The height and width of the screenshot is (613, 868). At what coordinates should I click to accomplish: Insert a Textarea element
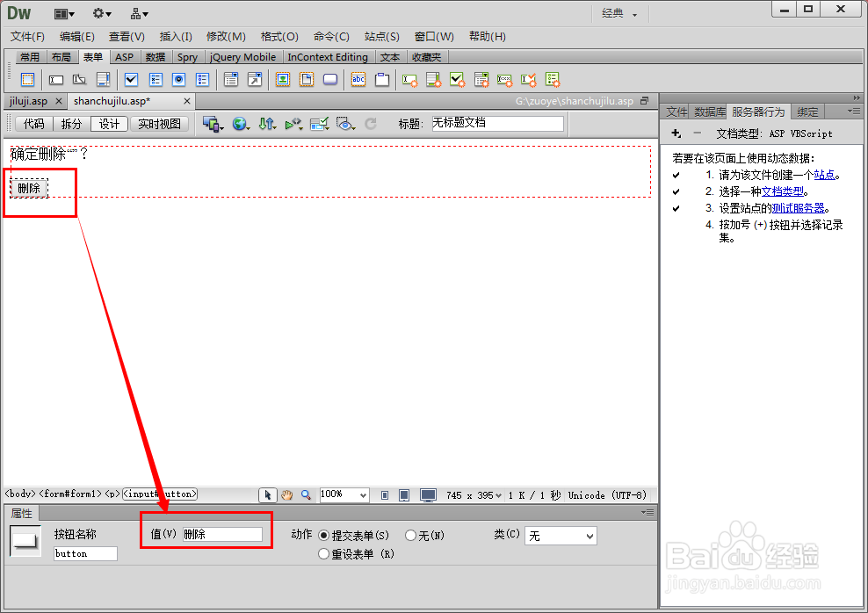click(103, 80)
